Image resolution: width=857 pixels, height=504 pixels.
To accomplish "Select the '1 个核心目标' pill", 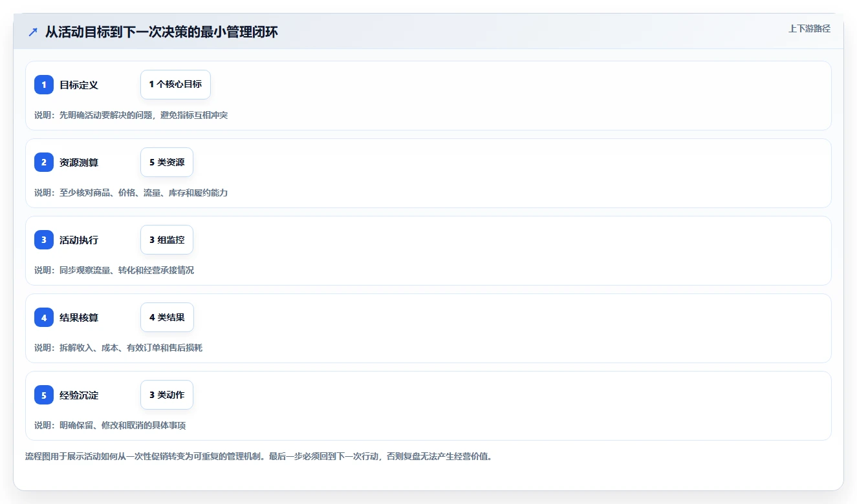I will (175, 85).
